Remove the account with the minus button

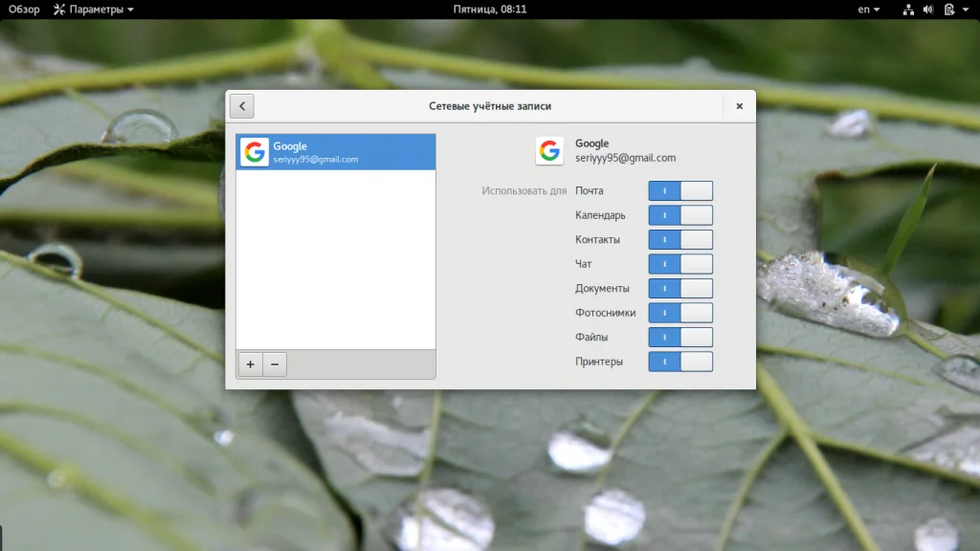click(x=275, y=364)
